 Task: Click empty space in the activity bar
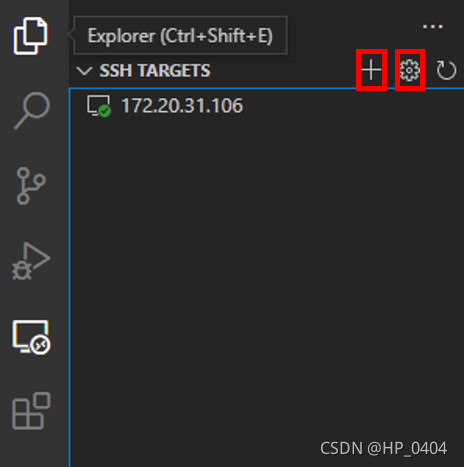click(33, 450)
